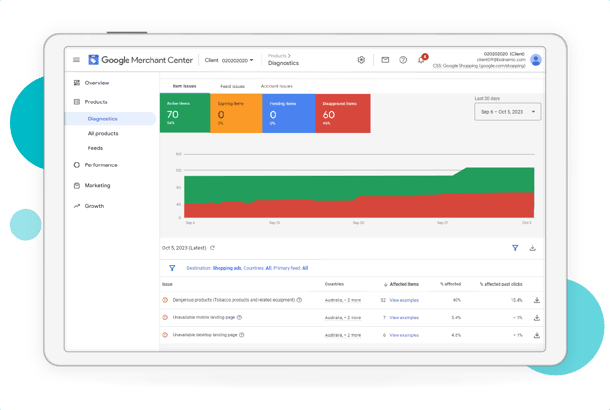
Task: Click the Primary feed: All filter
Action: [x=291, y=268]
